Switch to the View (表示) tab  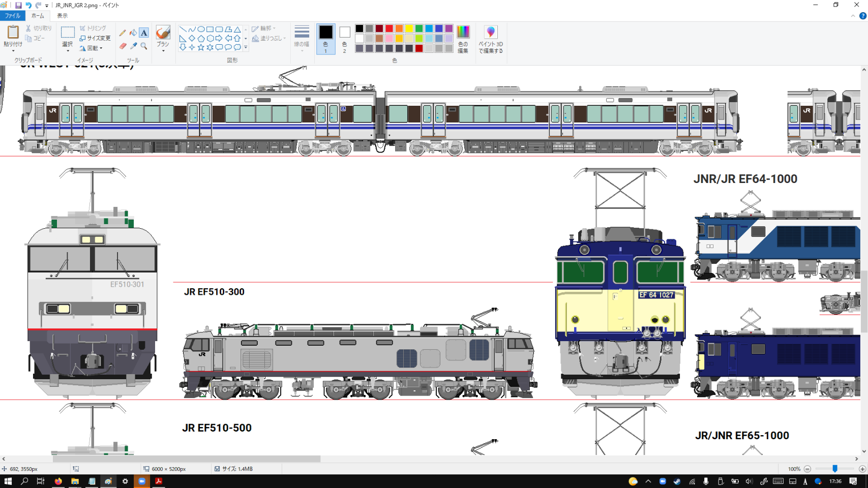point(62,16)
